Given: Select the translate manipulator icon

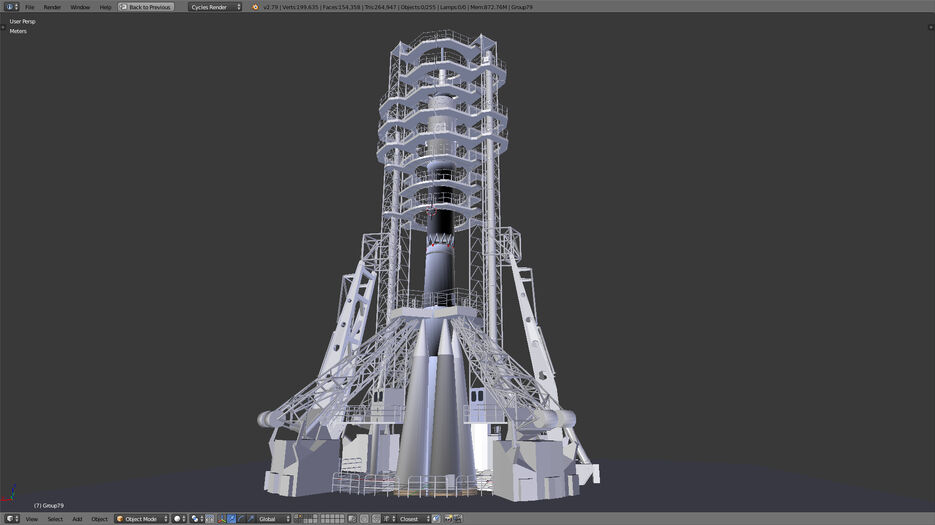Looking at the screenshot, I should pyautogui.click(x=231, y=519).
